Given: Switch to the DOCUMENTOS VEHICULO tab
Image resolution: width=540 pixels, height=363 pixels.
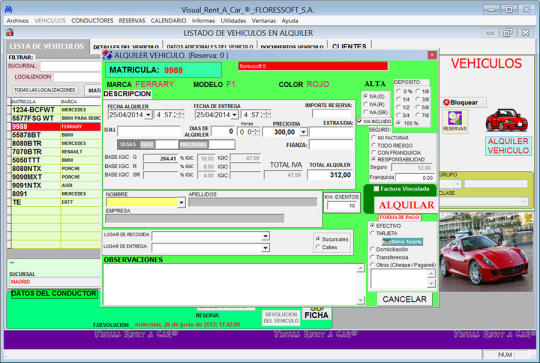Looking at the screenshot, I should coord(292,47).
